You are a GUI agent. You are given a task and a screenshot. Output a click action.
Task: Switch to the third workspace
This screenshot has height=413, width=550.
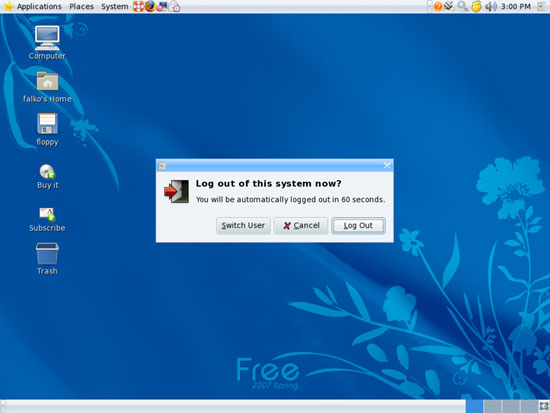tap(511, 407)
